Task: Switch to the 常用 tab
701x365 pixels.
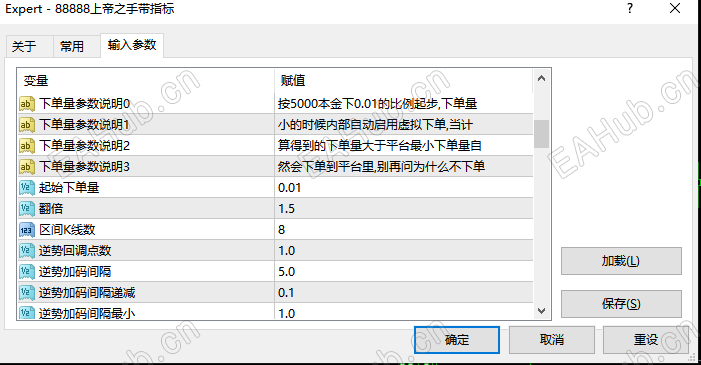Action: [x=76, y=47]
